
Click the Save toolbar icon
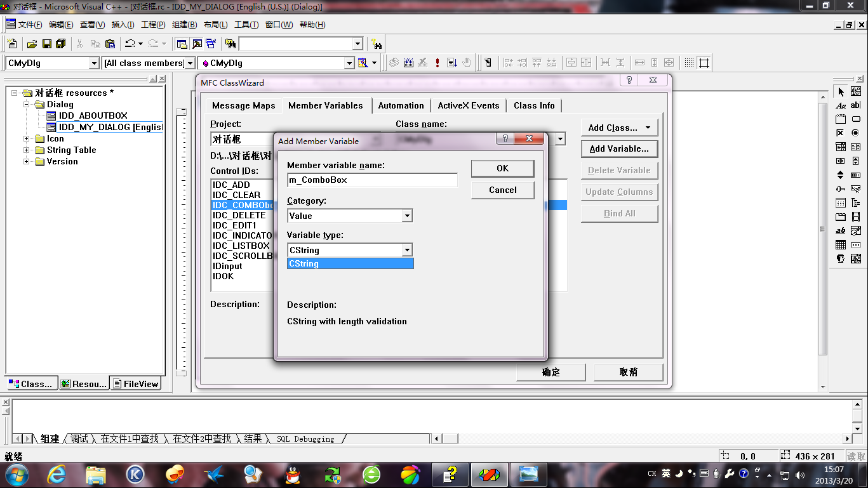(x=46, y=44)
